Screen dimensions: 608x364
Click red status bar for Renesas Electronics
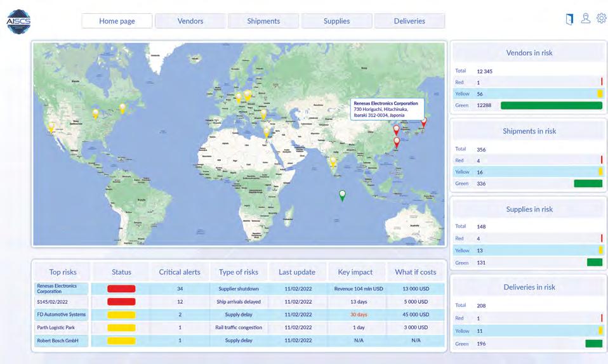(121, 289)
